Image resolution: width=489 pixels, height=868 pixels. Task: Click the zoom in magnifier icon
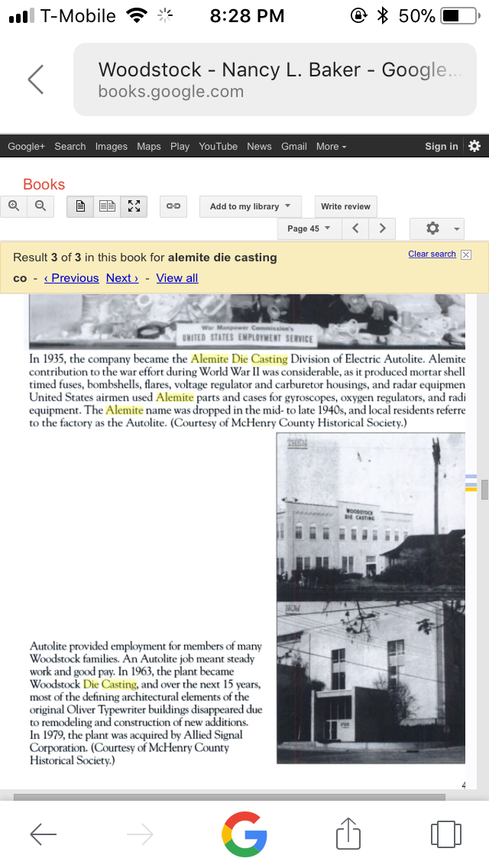pyautogui.click(x=14, y=206)
